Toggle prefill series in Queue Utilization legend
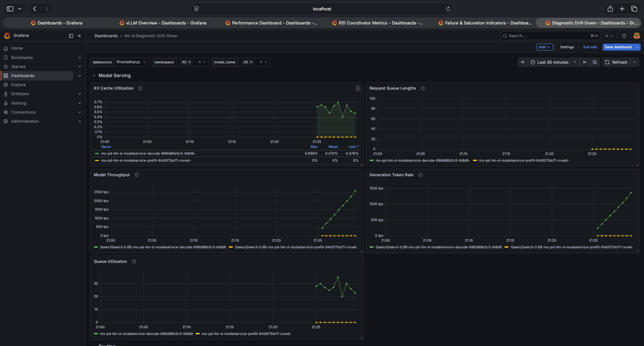The image size is (644, 346). point(246,334)
